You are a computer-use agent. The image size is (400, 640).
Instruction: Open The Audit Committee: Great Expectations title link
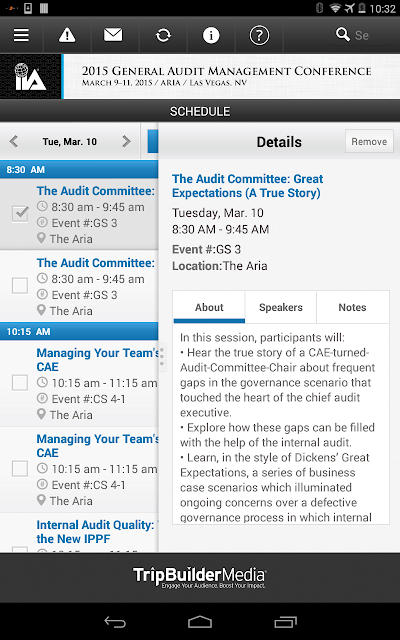[247, 186]
